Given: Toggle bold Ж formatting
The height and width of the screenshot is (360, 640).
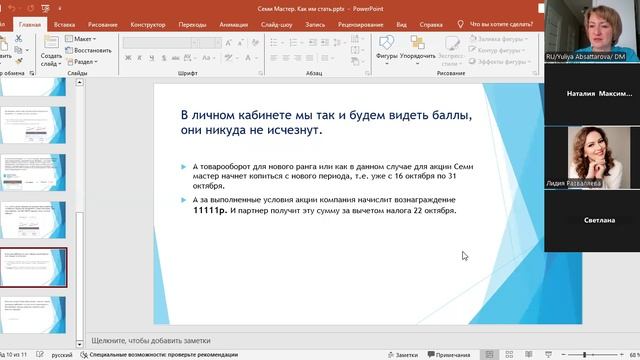Looking at the screenshot, I should click(128, 58).
